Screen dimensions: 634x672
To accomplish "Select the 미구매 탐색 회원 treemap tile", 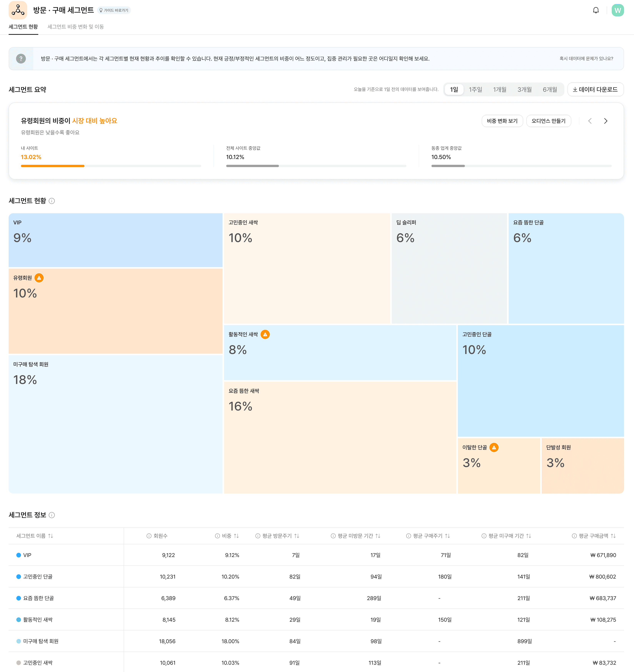I will click(115, 424).
